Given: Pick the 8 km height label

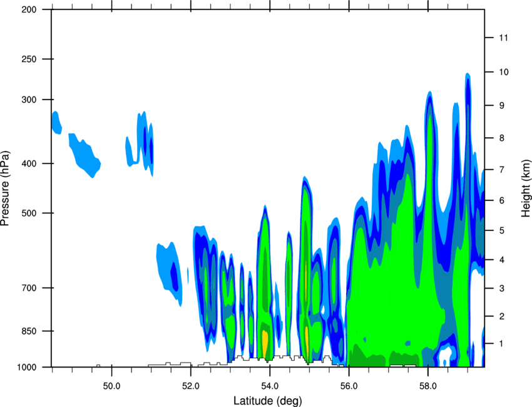Looking at the screenshot, I should pos(501,138).
